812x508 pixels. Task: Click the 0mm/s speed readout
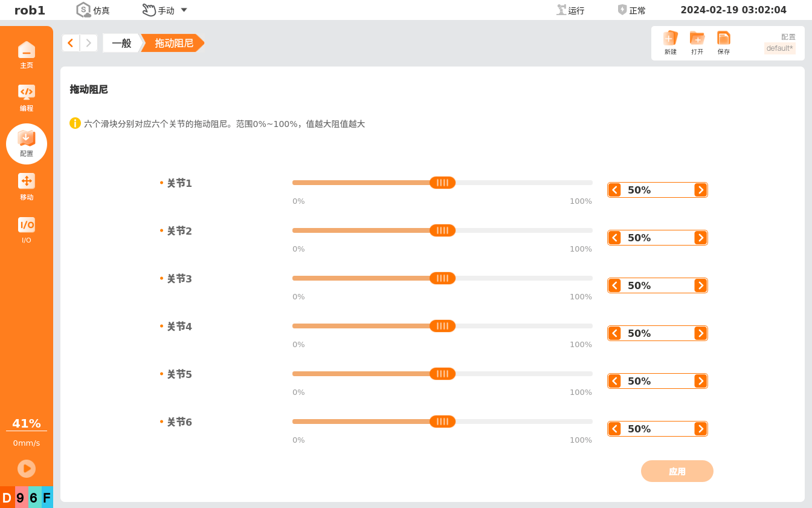27,443
